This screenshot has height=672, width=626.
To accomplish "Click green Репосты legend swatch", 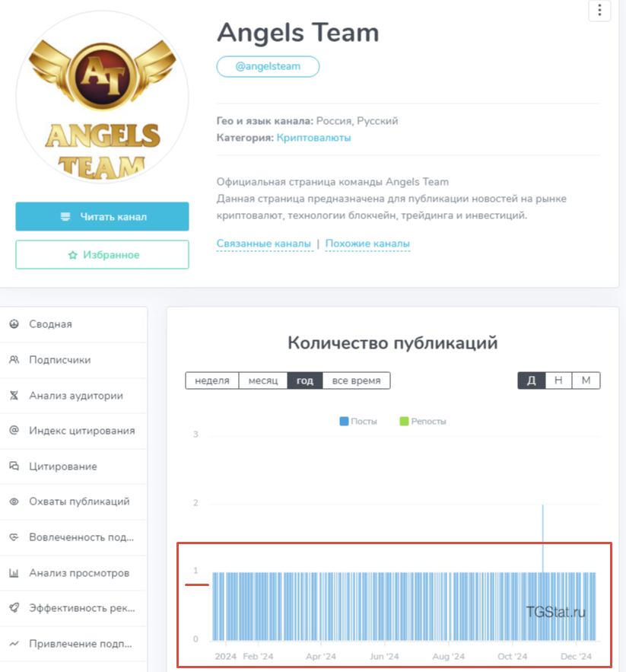I will pos(404,422).
